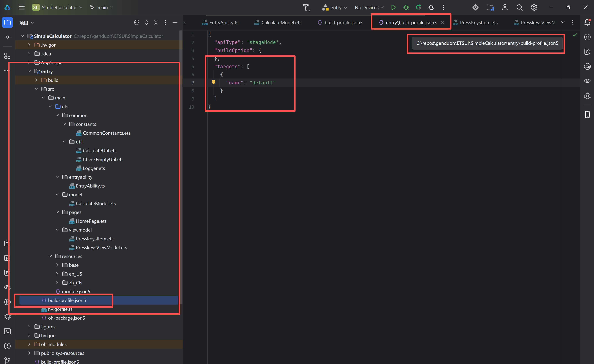Open the main hamburger menu

pyautogui.click(x=22, y=8)
